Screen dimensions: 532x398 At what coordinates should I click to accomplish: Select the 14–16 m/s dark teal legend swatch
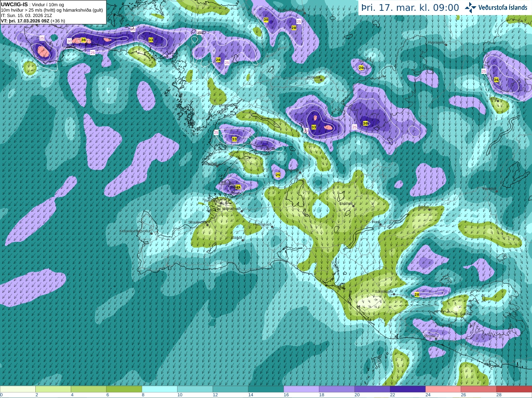click(x=266, y=389)
